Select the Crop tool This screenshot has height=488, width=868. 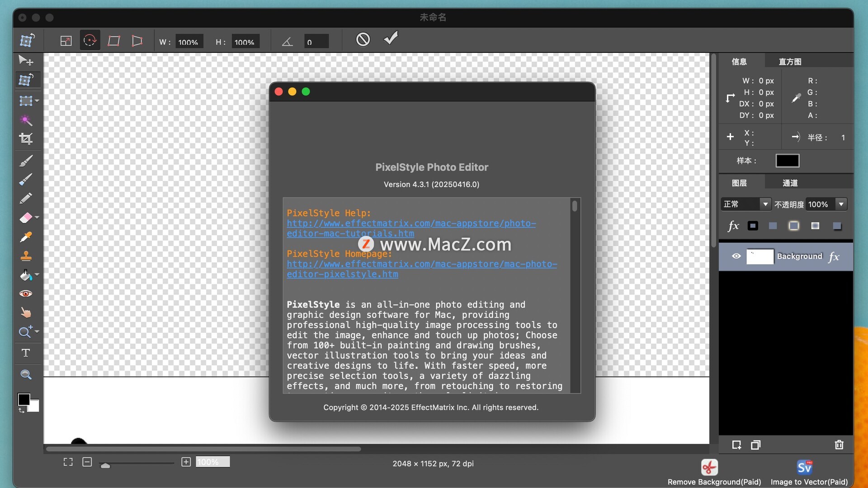26,139
